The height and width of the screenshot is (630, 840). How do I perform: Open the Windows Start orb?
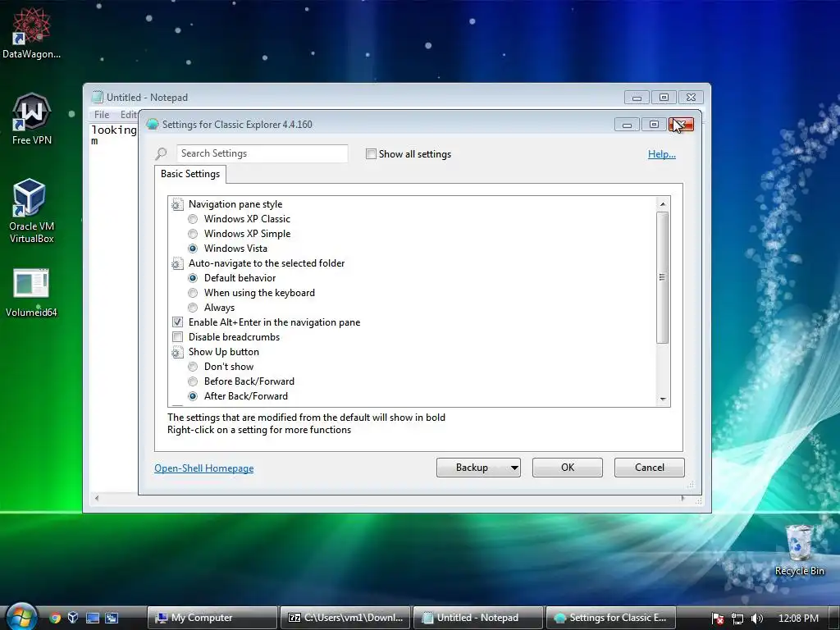click(21, 617)
